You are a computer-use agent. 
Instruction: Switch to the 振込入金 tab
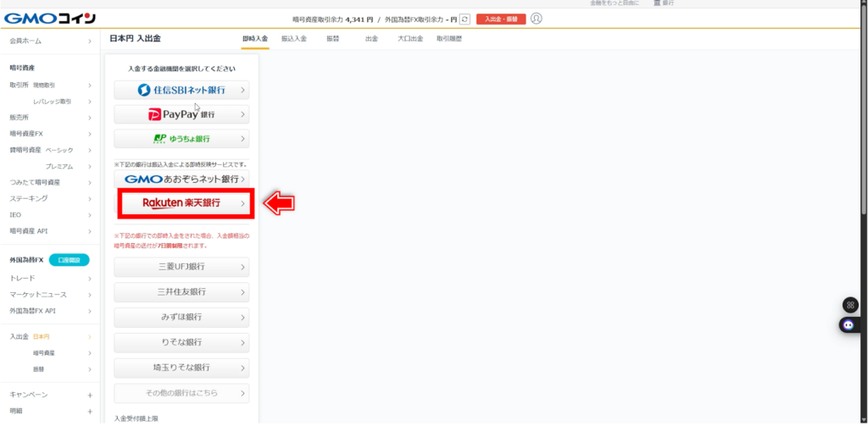point(292,39)
